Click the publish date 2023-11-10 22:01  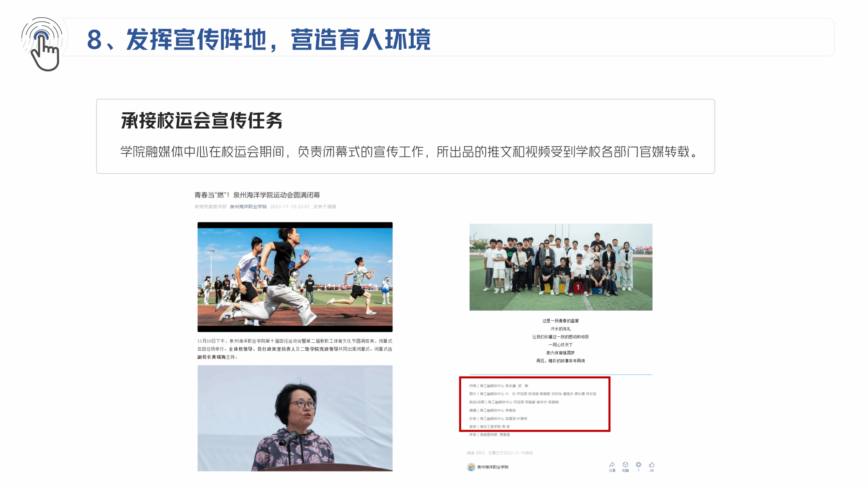click(x=290, y=207)
